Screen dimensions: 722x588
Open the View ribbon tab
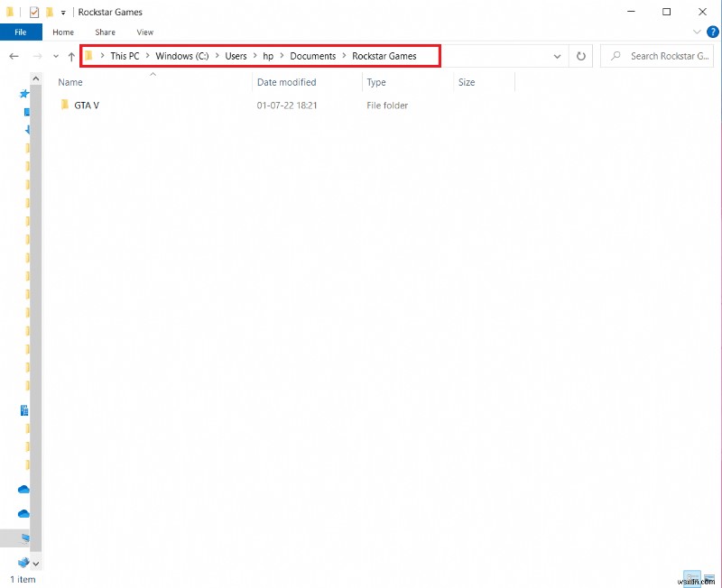(x=144, y=32)
